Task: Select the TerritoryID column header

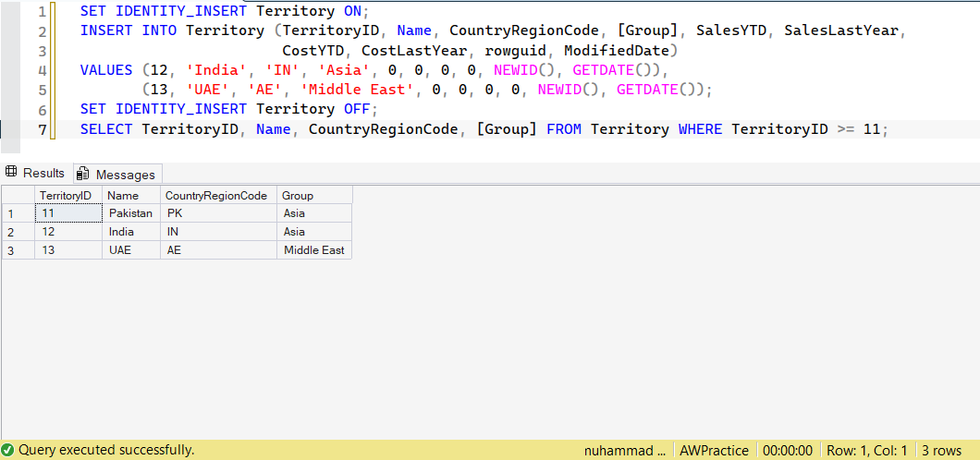Action: (68, 195)
